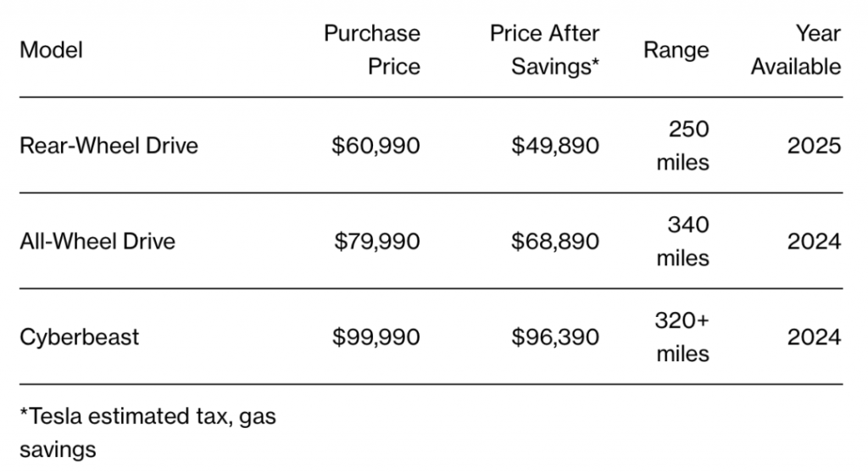Click the 320+ miles range cell
This screenshot has height=473, width=868.
point(682,337)
